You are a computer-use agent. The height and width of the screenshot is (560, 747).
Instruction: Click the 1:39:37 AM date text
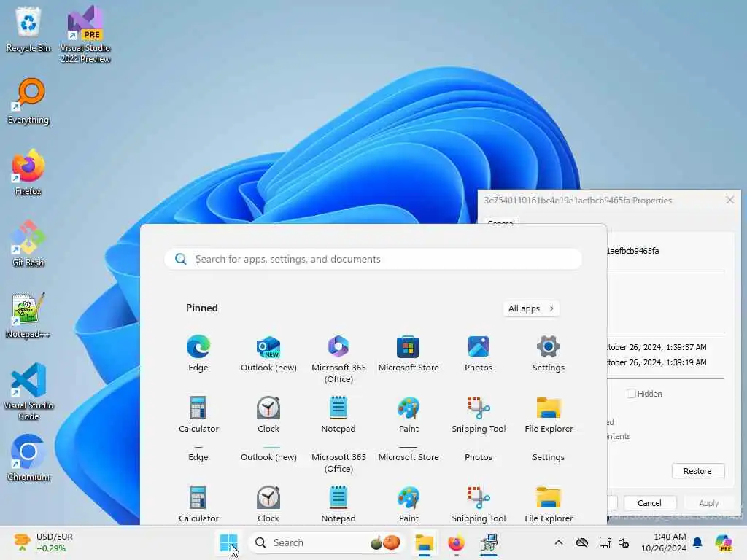click(657, 347)
